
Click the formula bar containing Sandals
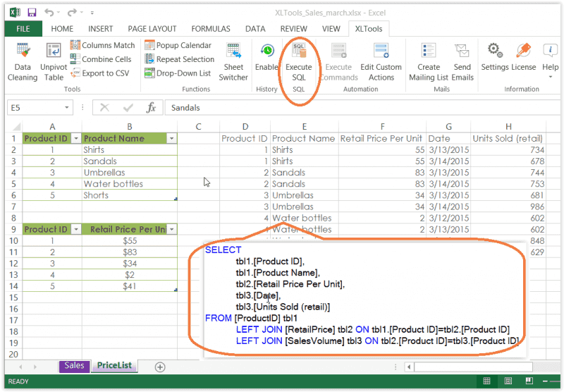pyautogui.click(x=362, y=108)
